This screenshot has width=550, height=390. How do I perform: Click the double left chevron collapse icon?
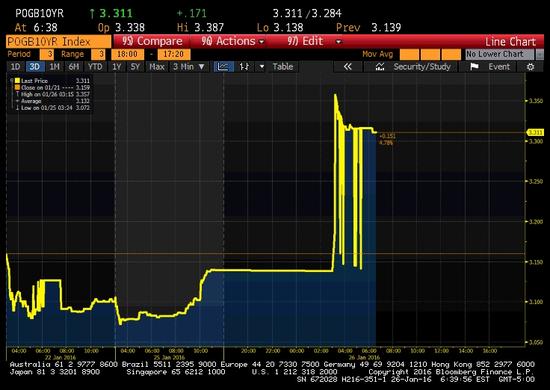(348, 67)
